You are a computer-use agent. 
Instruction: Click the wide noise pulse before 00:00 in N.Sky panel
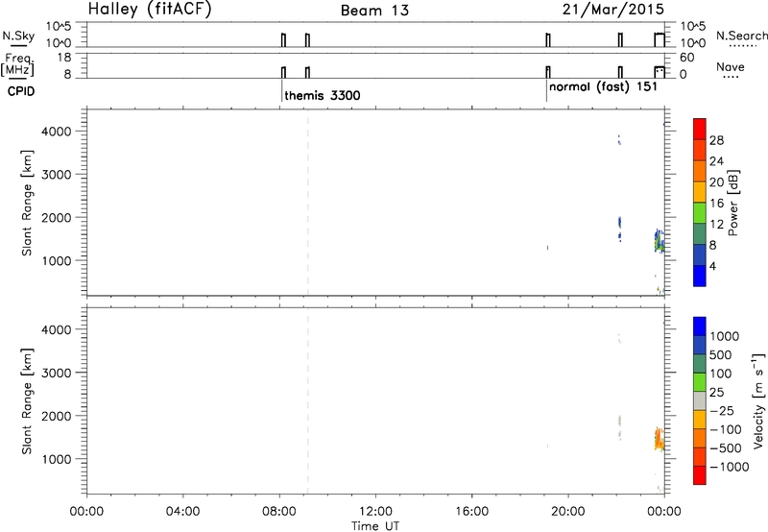point(660,40)
